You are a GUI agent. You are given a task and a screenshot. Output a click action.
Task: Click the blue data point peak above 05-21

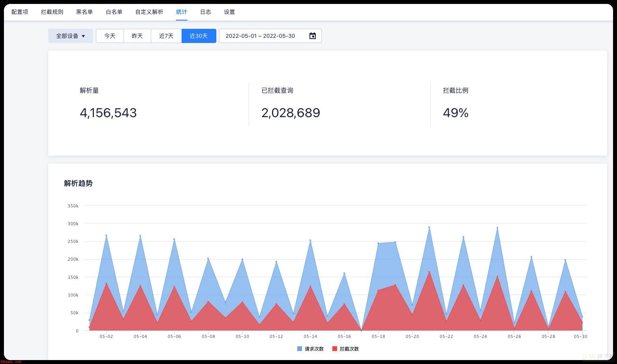coord(429,227)
